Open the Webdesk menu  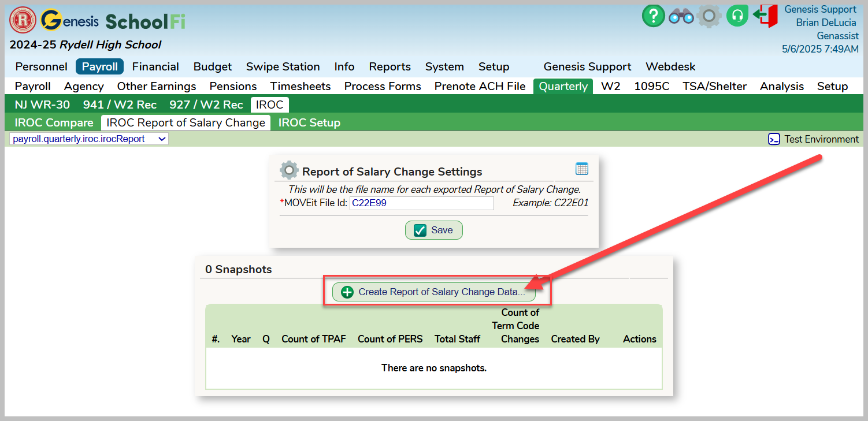(670, 67)
